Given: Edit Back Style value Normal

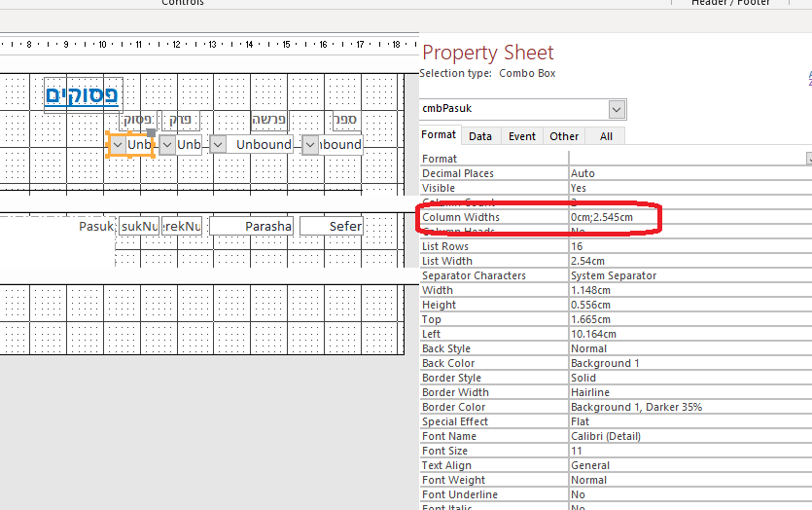Looking at the screenshot, I should click(x=690, y=348).
